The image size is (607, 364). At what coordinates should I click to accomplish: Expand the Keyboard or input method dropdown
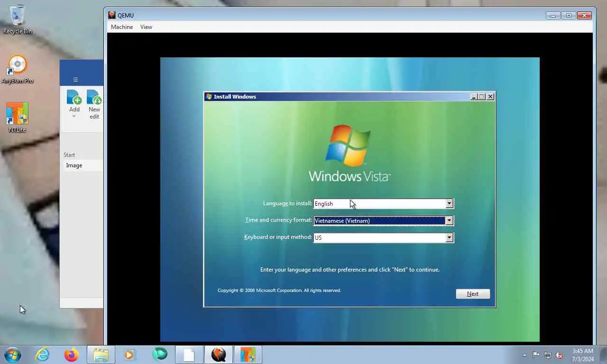click(x=449, y=238)
